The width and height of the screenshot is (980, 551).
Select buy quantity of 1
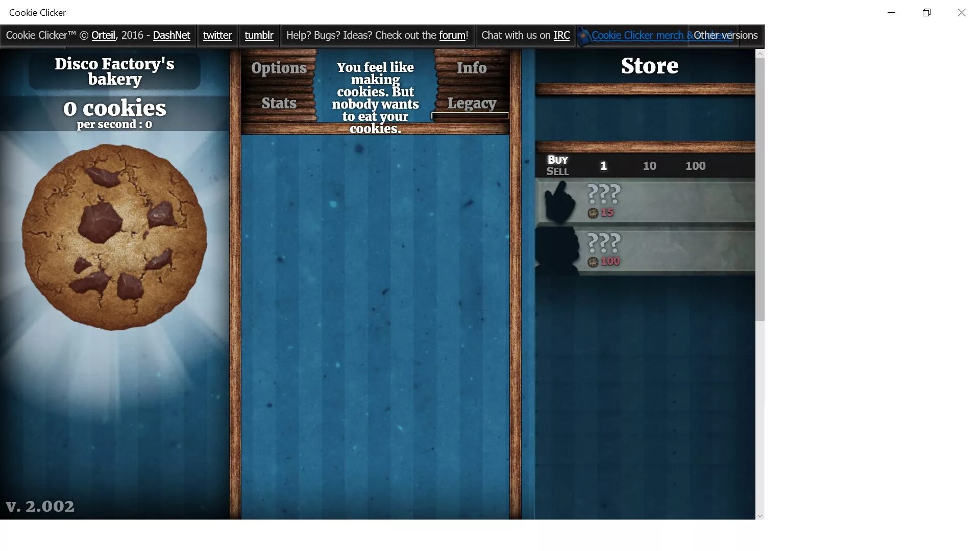point(603,165)
